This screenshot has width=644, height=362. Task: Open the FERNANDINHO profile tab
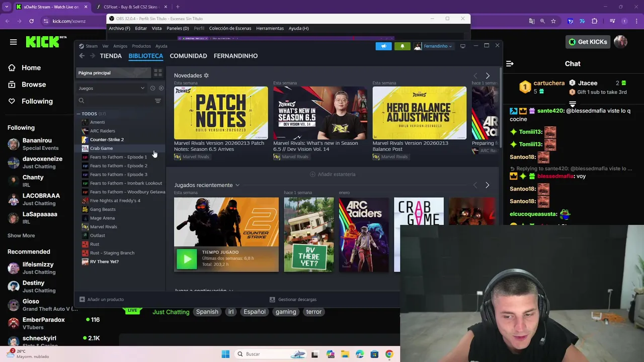pos(235,56)
